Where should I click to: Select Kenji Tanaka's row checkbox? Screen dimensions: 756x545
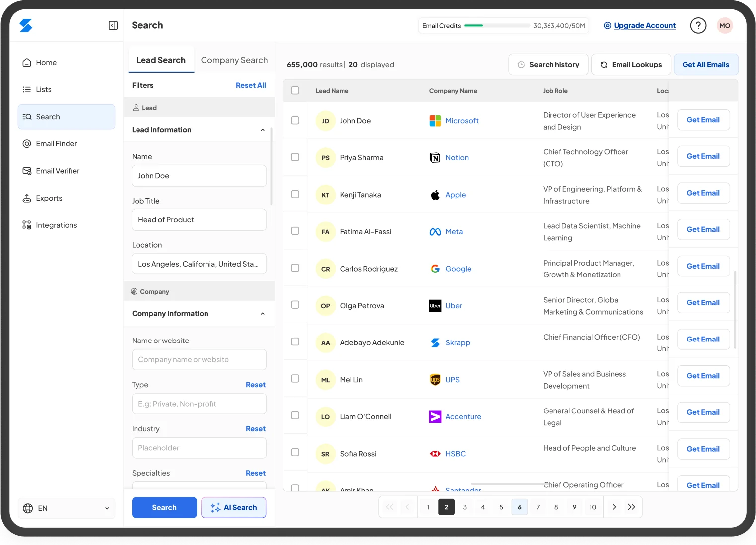point(295,194)
